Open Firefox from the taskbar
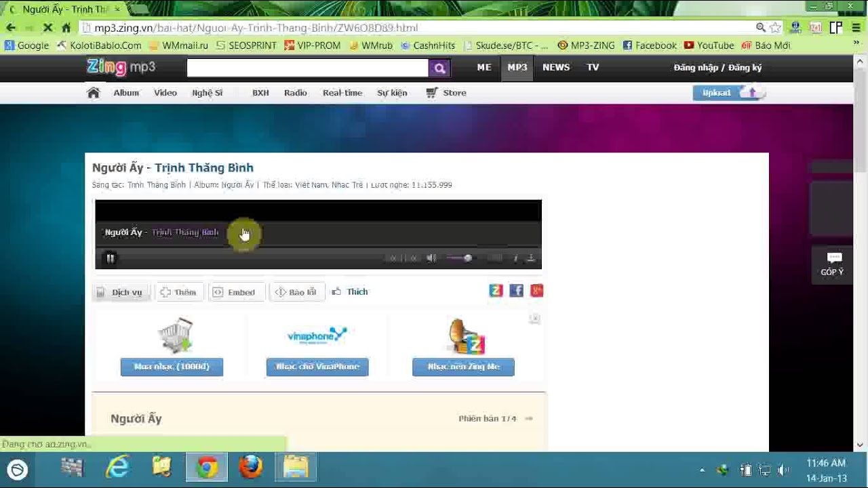Image resolution: width=868 pixels, height=488 pixels. point(250,468)
